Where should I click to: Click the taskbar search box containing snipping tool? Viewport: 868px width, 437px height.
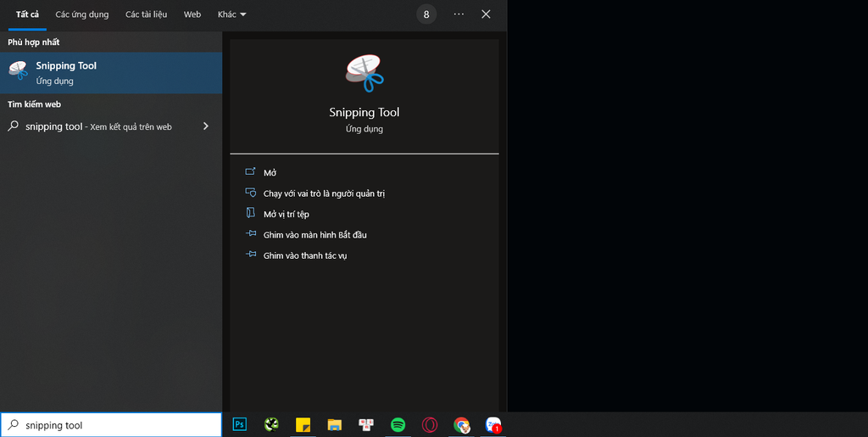pos(111,425)
